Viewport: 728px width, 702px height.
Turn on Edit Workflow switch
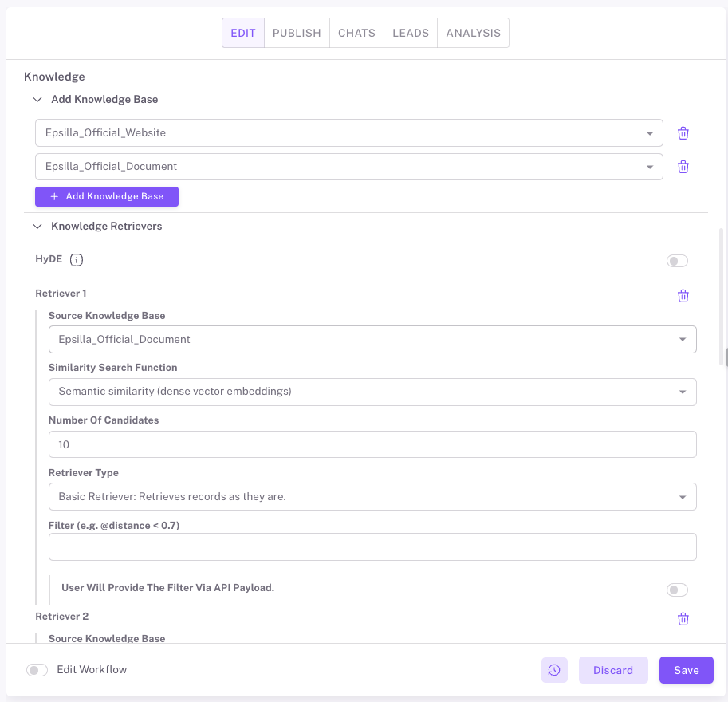37,670
